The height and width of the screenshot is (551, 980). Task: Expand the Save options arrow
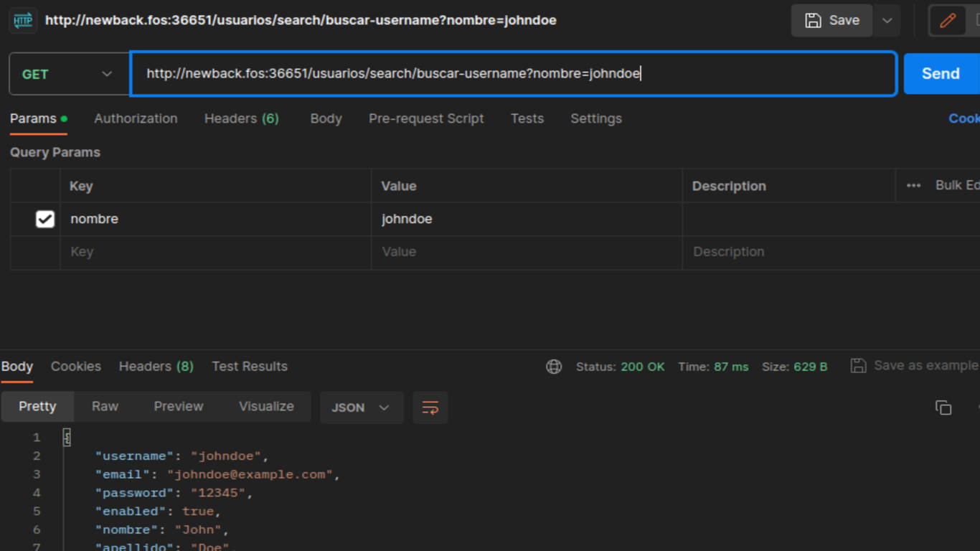click(887, 20)
